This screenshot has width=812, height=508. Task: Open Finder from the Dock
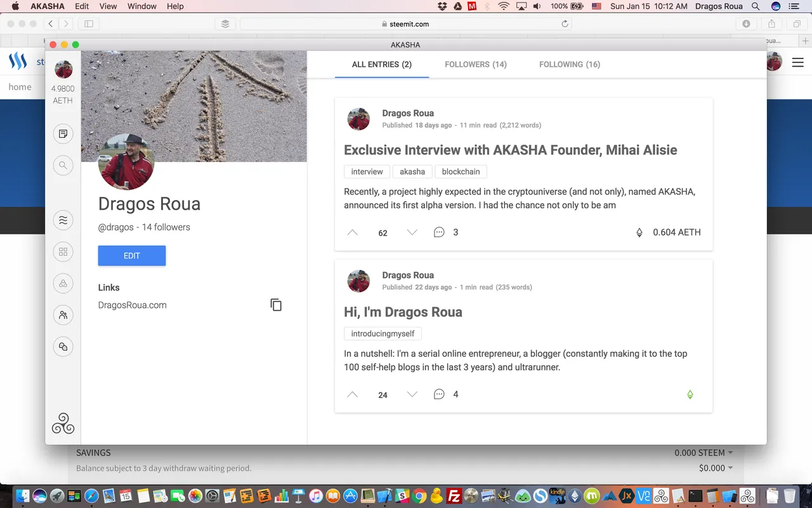[x=23, y=495]
